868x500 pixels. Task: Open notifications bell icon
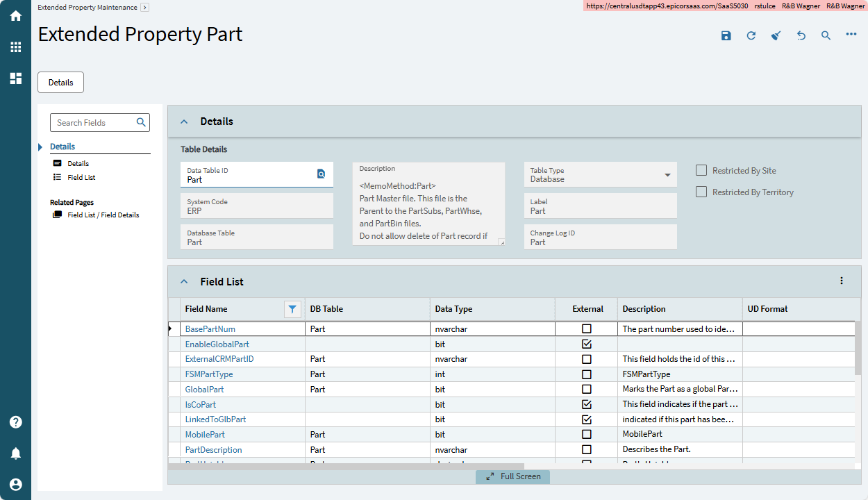15,453
